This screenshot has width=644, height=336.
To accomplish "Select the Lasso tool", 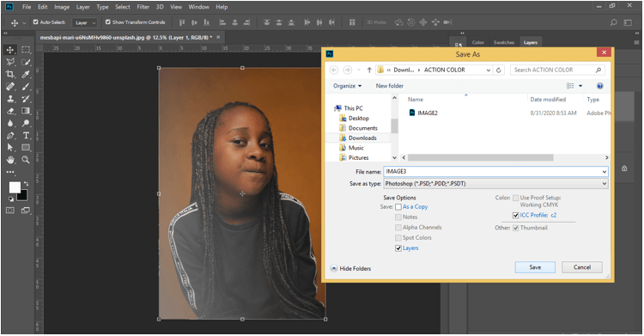I will [10, 62].
